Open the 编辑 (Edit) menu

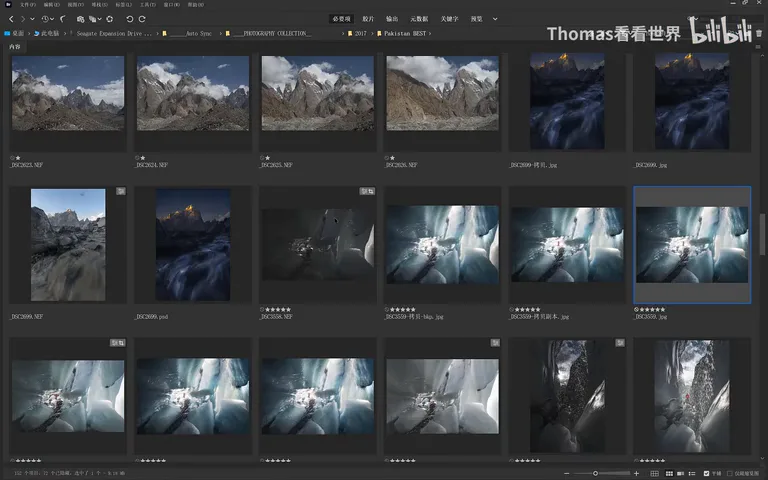click(x=52, y=4)
